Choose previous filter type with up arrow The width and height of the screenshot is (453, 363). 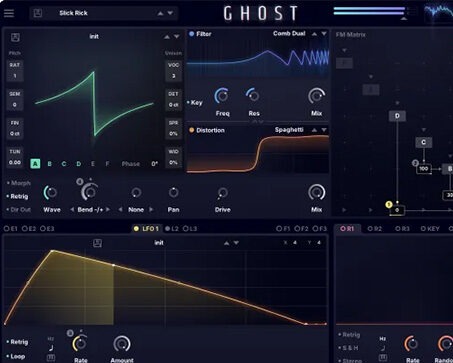coord(314,34)
